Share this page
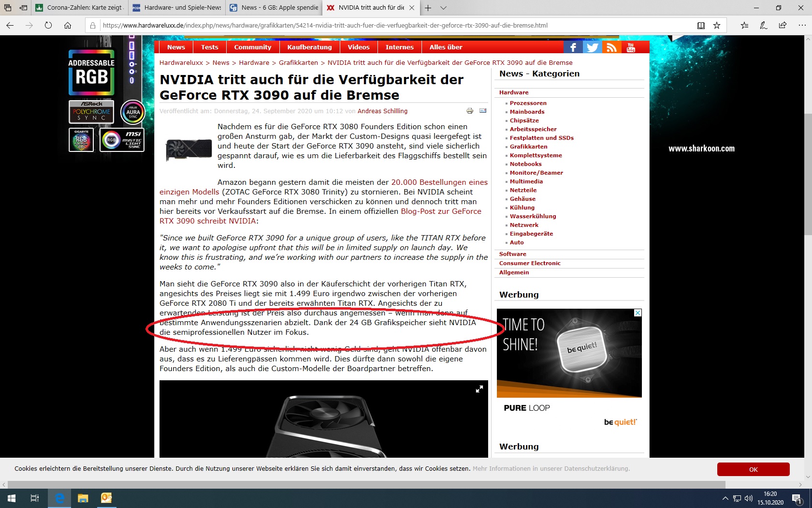Image resolution: width=812 pixels, height=508 pixels. point(783,25)
